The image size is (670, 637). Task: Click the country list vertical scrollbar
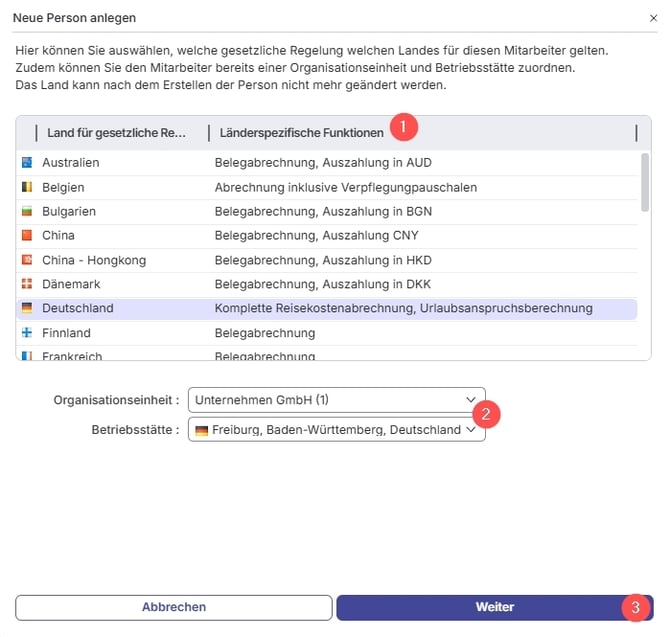pos(645,183)
